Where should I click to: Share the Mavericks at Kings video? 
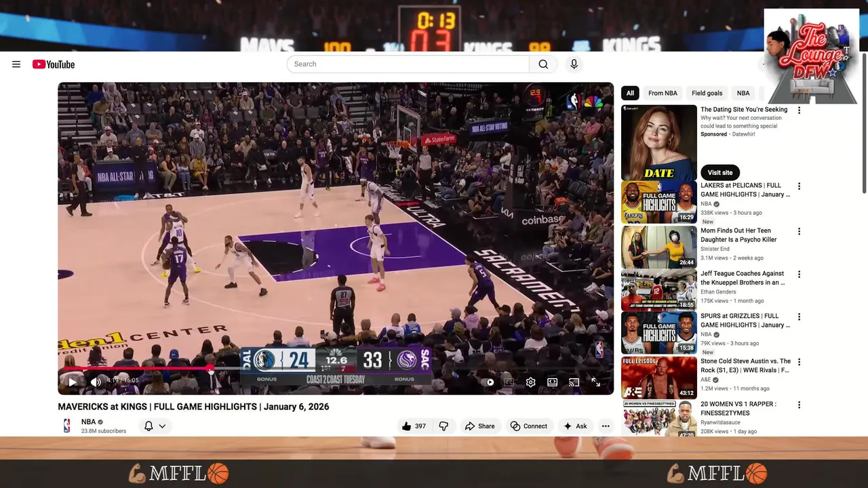coord(479,426)
